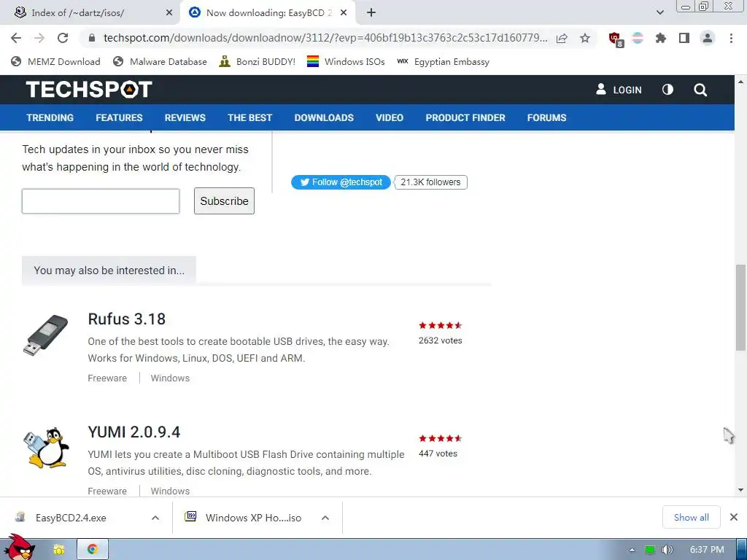Open the VIDEO section
747x560 pixels.
[x=390, y=117]
